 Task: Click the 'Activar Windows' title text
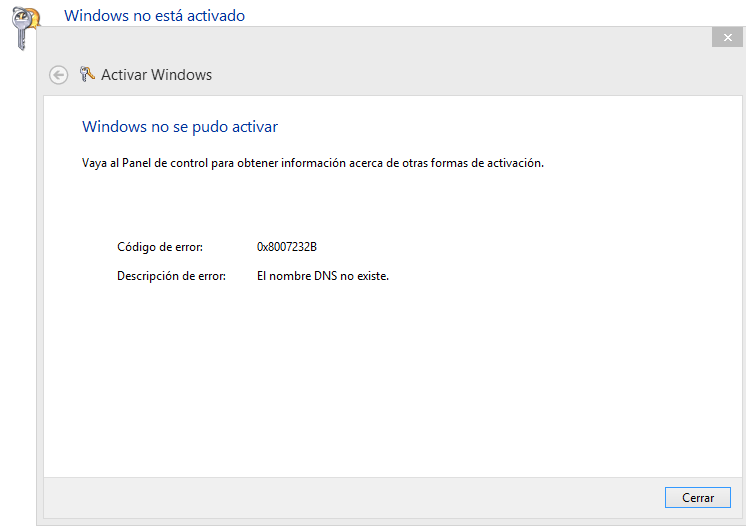click(157, 75)
